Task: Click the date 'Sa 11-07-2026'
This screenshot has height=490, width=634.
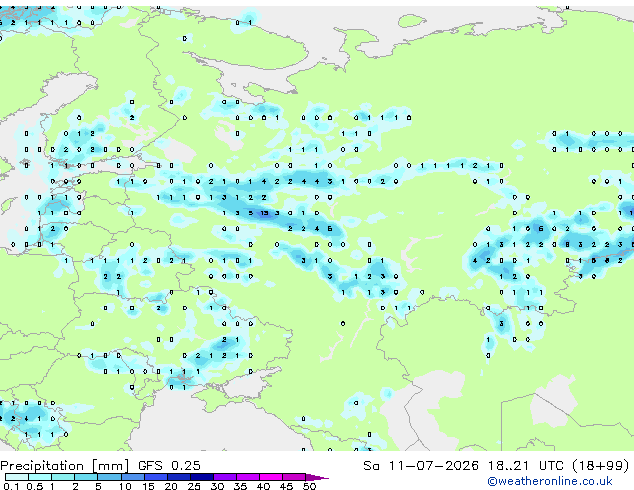Action: tap(421, 466)
